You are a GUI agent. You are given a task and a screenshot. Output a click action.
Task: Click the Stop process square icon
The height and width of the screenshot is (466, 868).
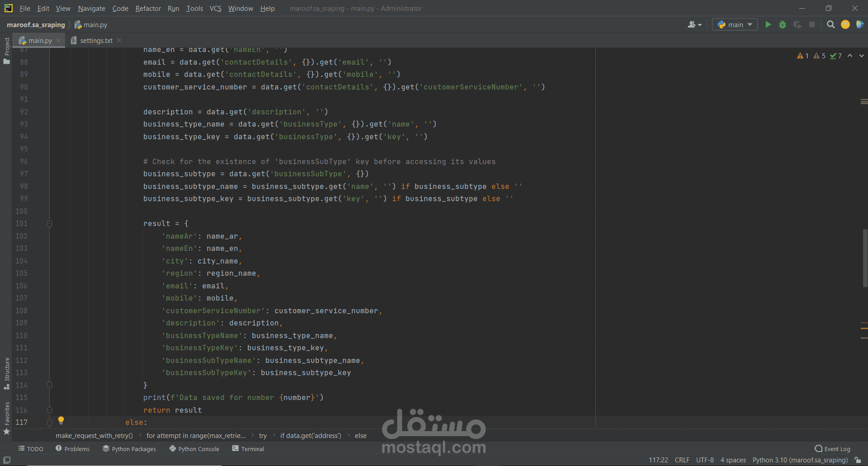tap(812, 24)
